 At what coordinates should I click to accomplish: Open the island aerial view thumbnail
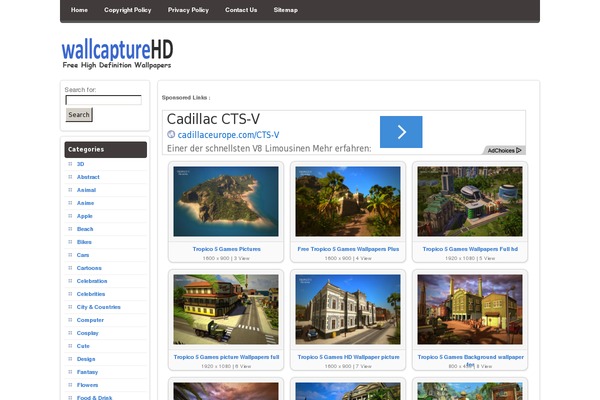point(226,201)
